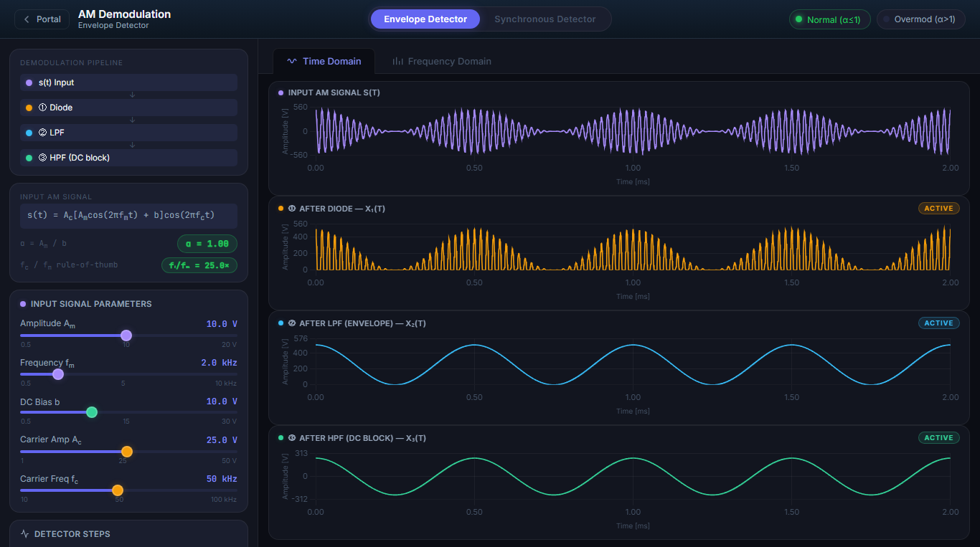Select the Diode pipeline stage
Screen dimensions: 980x547
(x=128, y=108)
